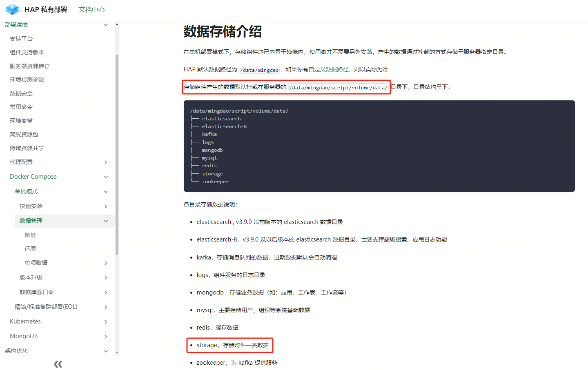The image size is (588, 370).
Task: Select 数据库强口令 in the sidebar
Action: pyautogui.click(x=37, y=292)
